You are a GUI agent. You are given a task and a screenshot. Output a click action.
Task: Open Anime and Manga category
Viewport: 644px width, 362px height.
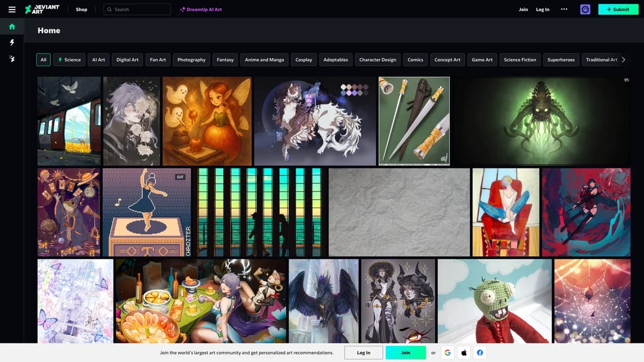coord(265,60)
